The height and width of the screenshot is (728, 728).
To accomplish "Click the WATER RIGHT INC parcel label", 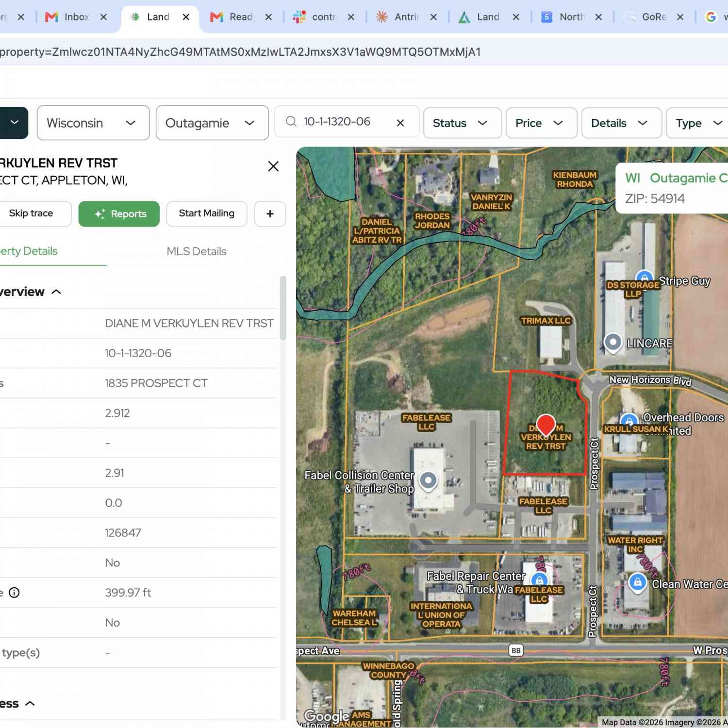I will coord(635,545).
